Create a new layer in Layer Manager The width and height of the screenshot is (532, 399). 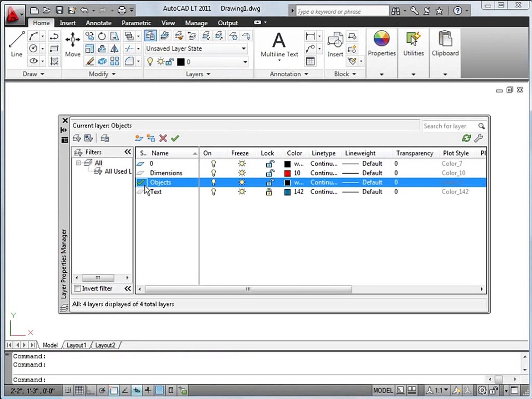coord(139,138)
